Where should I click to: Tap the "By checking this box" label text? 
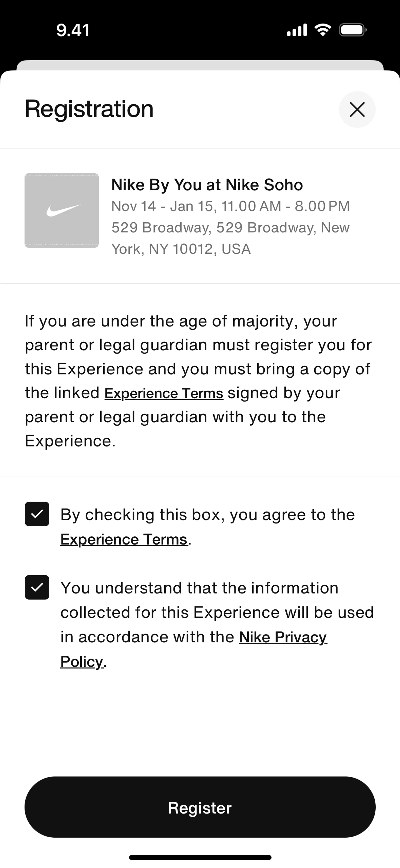[207, 515]
